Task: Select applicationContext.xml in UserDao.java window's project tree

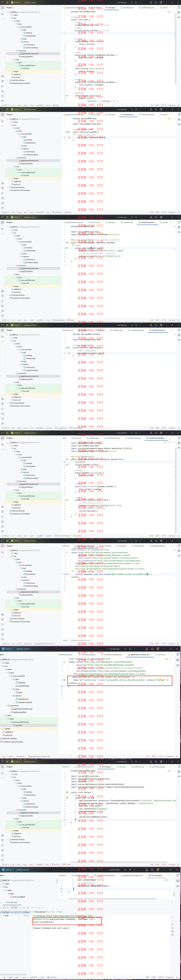Action: click(29, 161)
